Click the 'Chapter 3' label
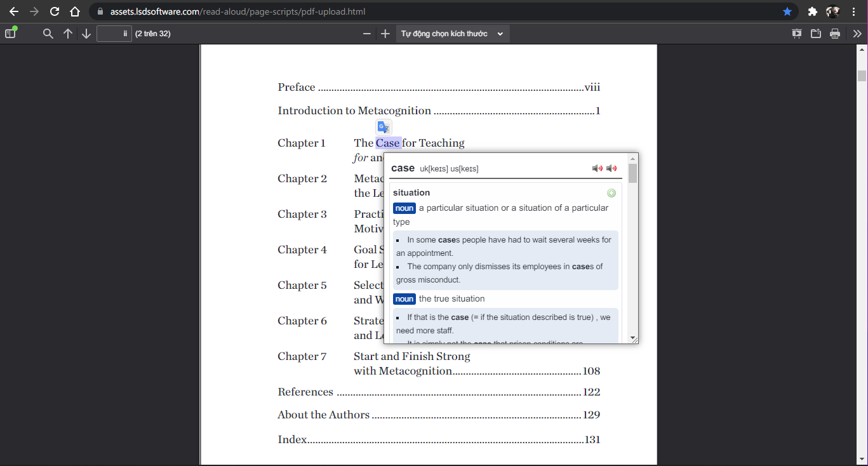The image size is (868, 466). (x=302, y=214)
